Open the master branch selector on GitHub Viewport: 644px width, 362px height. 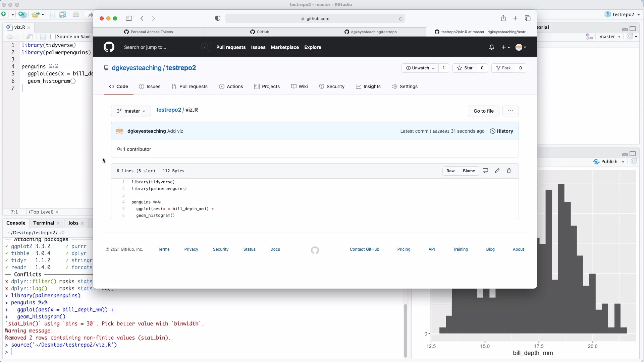pos(131,111)
